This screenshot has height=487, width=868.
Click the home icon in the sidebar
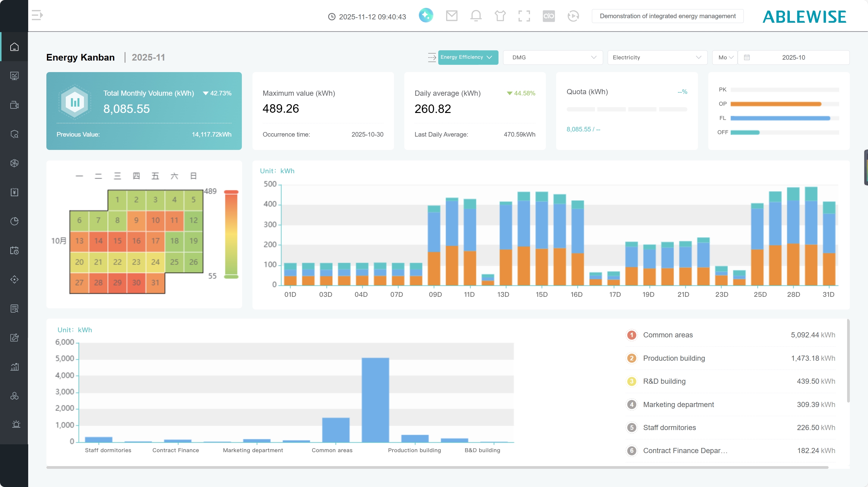pos(14,47)
